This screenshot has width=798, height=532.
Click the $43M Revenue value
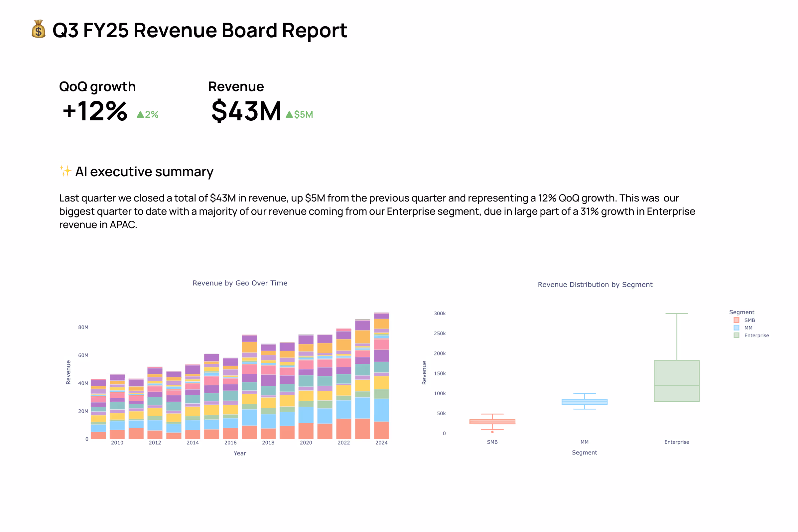[246, 111]
